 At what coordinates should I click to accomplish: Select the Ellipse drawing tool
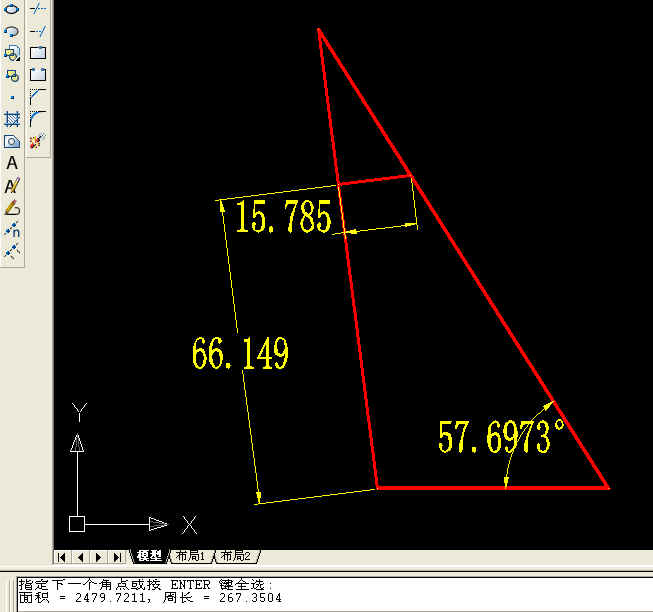click(x=12, y=8)
